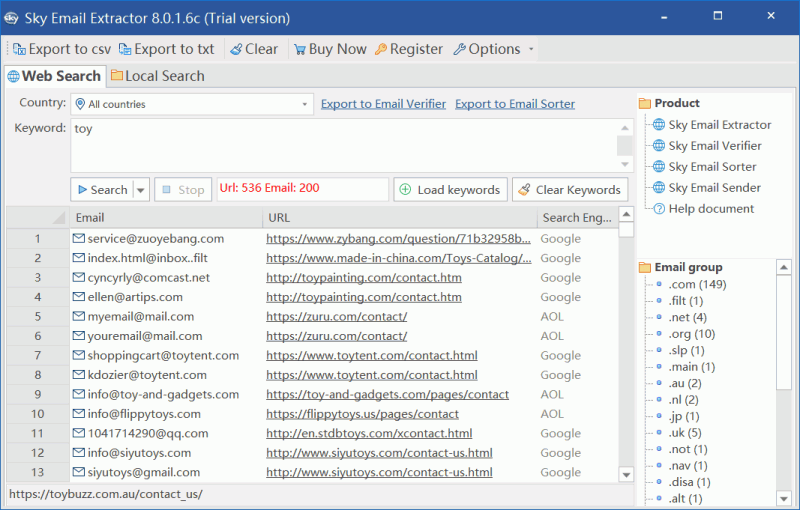Click keyword box scroll down arrow
This screenshot has height=510, width=800.
(625, 164)
